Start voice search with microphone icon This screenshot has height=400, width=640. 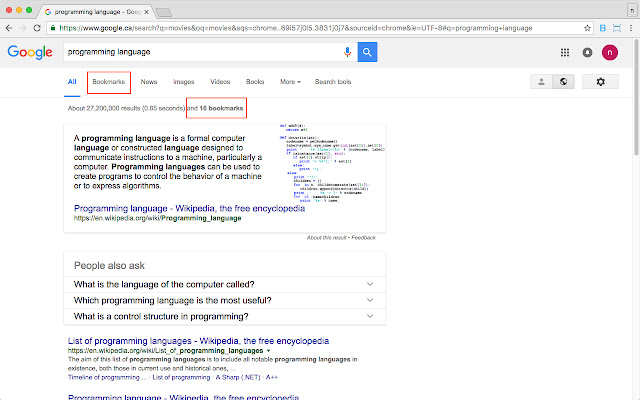pyautogui.click(x=347, y=52)
